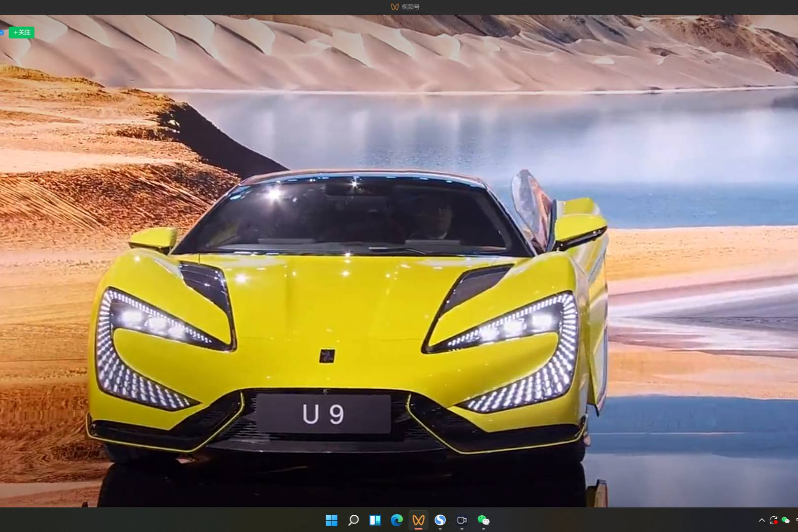Click the green +关注 follow button

pyautogui.click(x=22, y=33)
